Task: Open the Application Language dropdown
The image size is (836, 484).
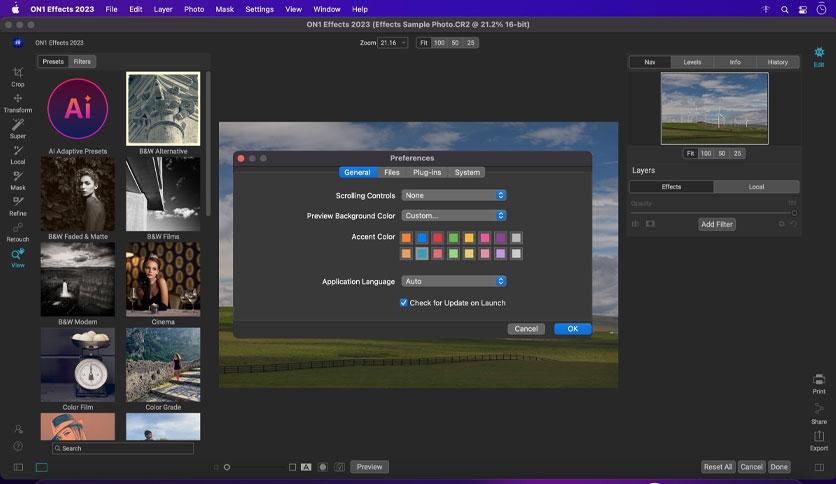Action: [x=454, y=281]
